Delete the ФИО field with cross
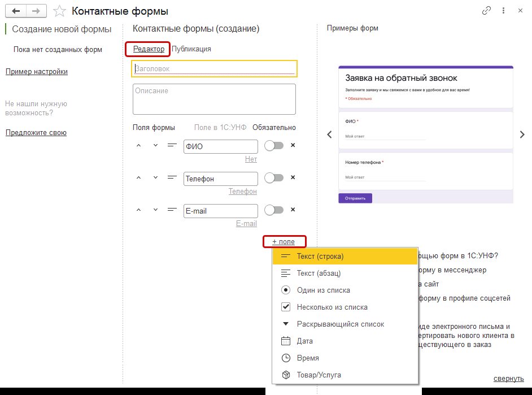532x395 pixels. [x=293, y=145]
